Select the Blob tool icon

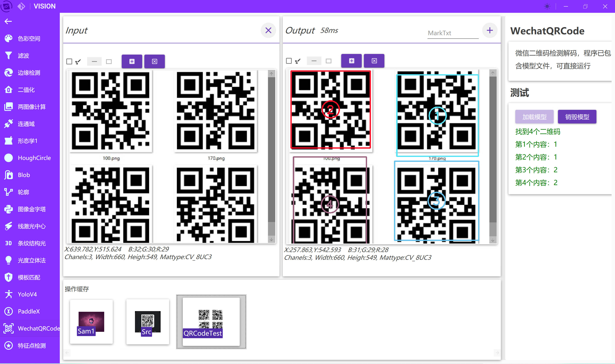click(8, 175)
